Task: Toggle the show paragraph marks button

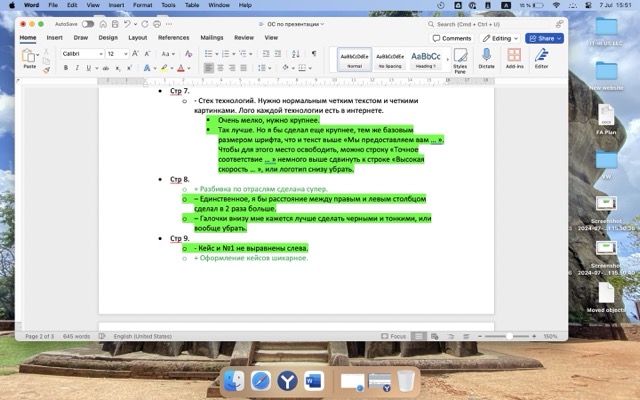Action: point(313,53)
